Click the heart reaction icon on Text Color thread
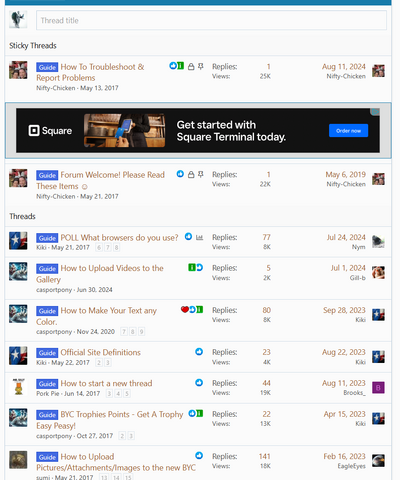The image size is (400, 480). click(185, 310)
